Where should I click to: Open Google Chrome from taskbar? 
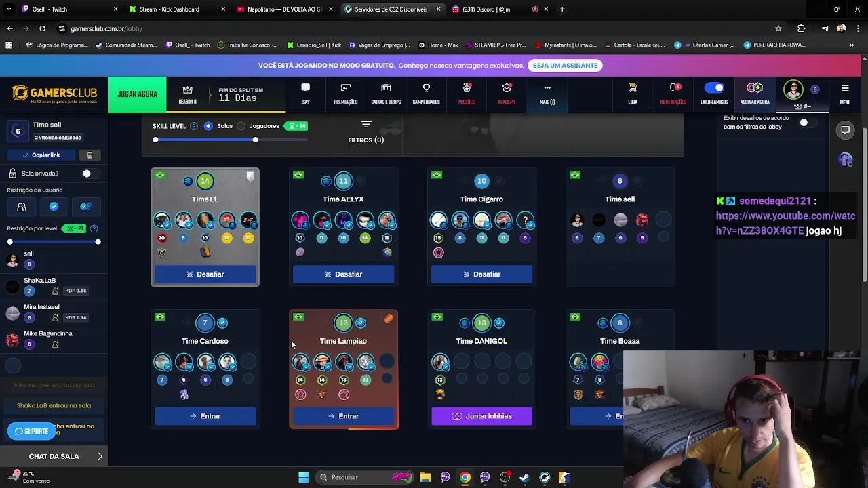click(465, 477)
